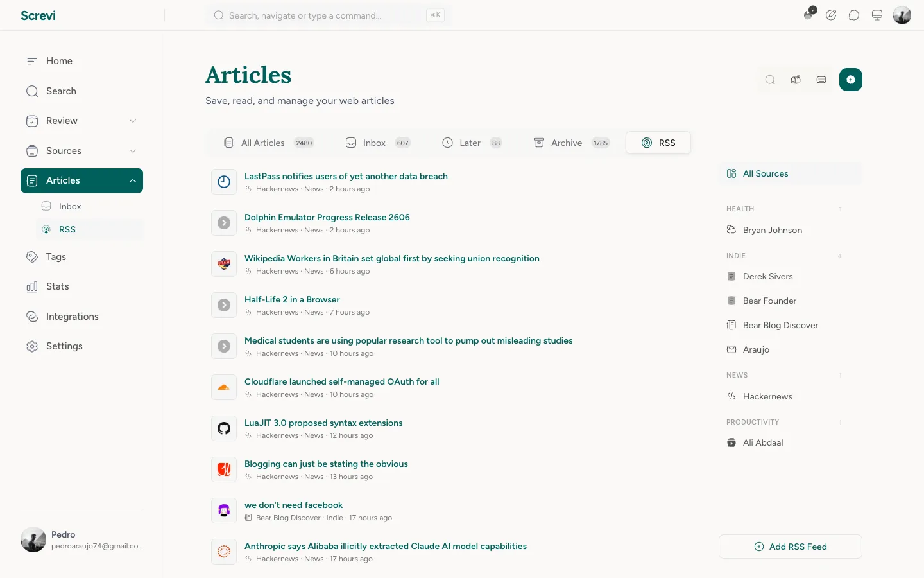Click the purple icon on facebook article
Image resolution: width=924 pixels, height=578 pixels.
point(224,511)
